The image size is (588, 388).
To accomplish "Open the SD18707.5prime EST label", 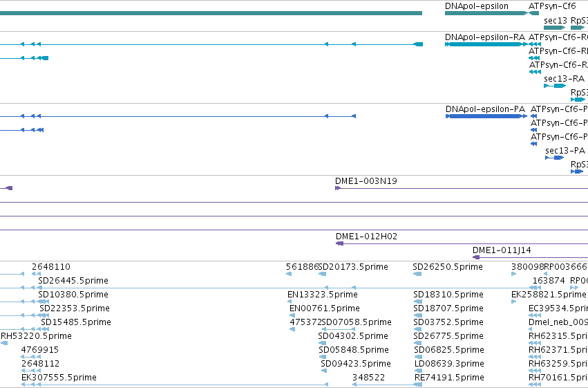I will [x=448, y=309].
